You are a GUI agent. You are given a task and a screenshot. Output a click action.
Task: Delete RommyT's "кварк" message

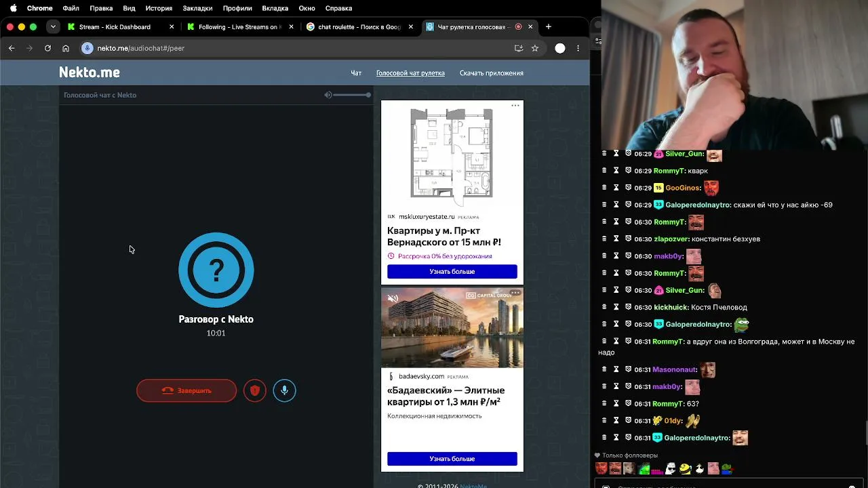point(604,171)
